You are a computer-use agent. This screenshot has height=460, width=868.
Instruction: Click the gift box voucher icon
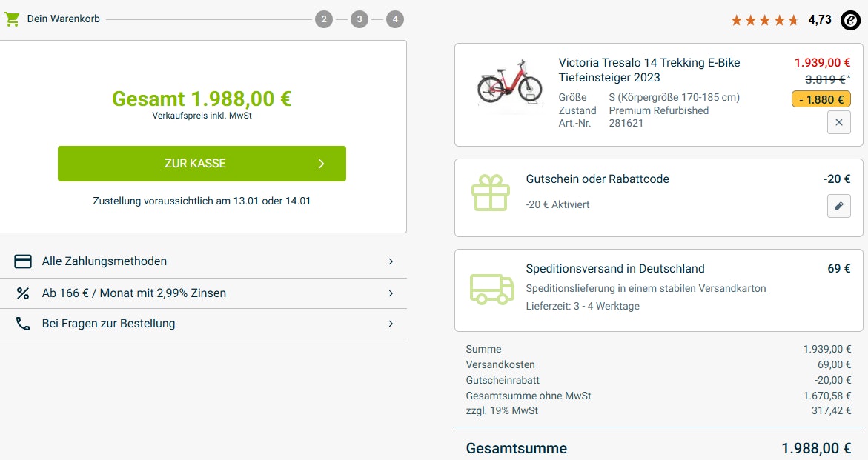[491, 193]
